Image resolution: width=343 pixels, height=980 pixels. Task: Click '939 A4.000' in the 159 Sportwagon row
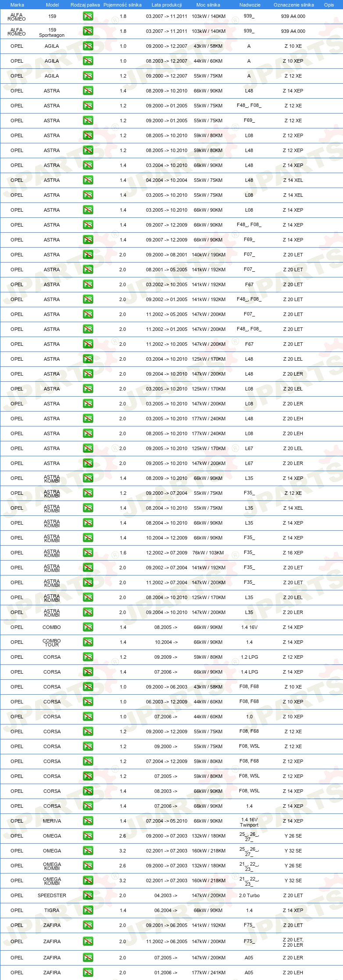293,31
